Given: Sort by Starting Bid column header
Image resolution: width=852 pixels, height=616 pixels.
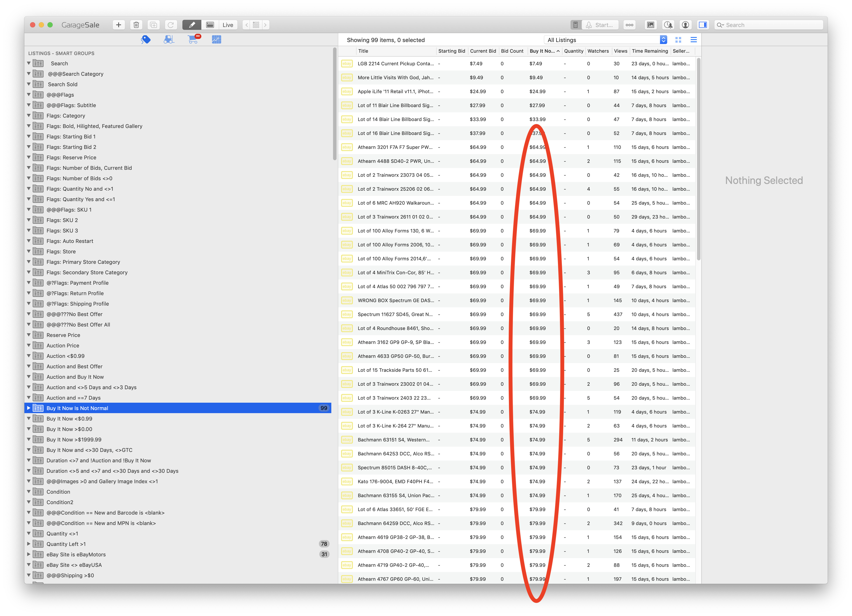Looking at the screenshot, I should pos(451,51).
